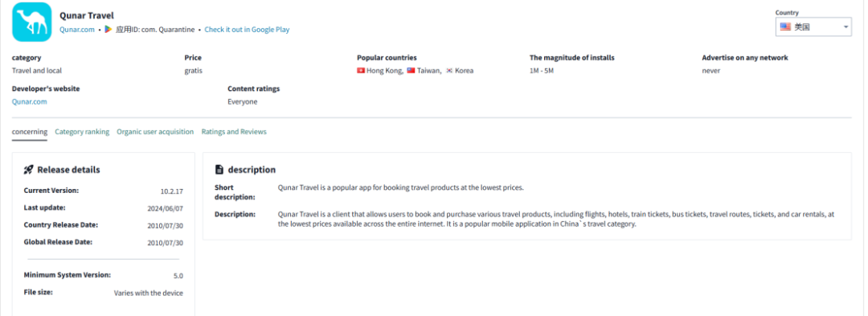Image resolution: width=868 pixels, height=316 pixels.
Task: Click the Qunar Travel camel app icon
Action: [x=31, y=23]
